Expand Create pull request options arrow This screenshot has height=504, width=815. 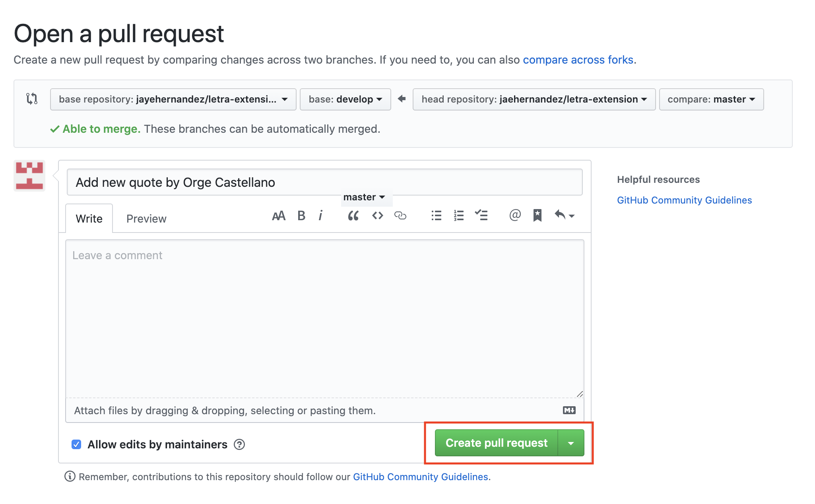(571, 443)
